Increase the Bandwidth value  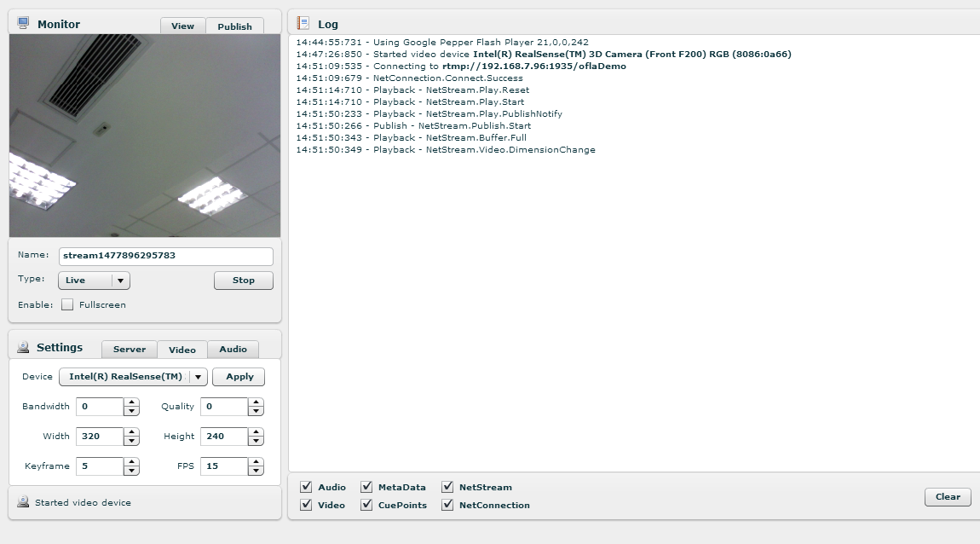pyautogui.click(x=131, y=402)
